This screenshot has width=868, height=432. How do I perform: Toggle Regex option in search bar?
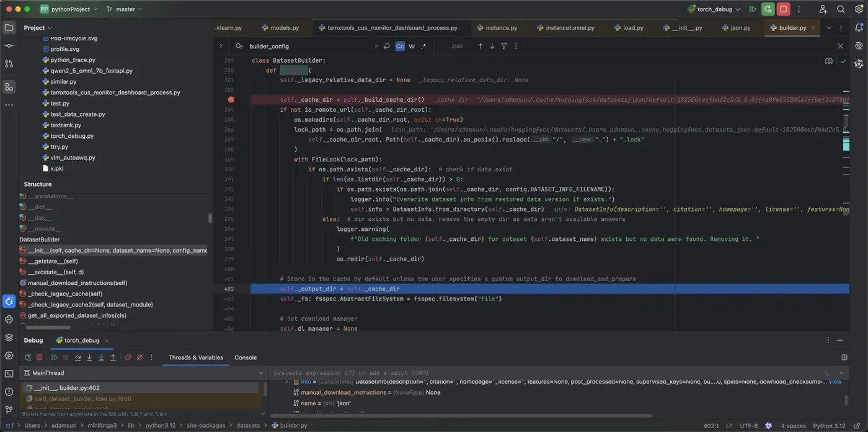[423, 47]
